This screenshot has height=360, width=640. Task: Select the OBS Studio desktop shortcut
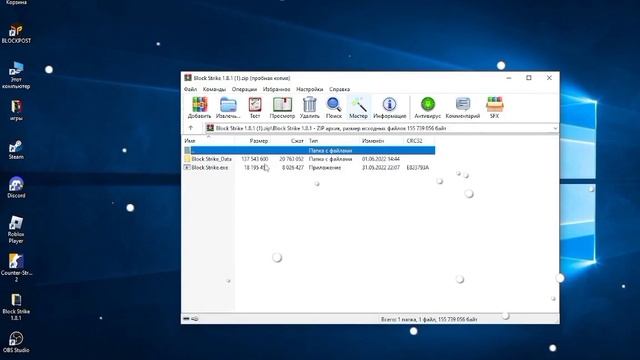coord(16,342)
